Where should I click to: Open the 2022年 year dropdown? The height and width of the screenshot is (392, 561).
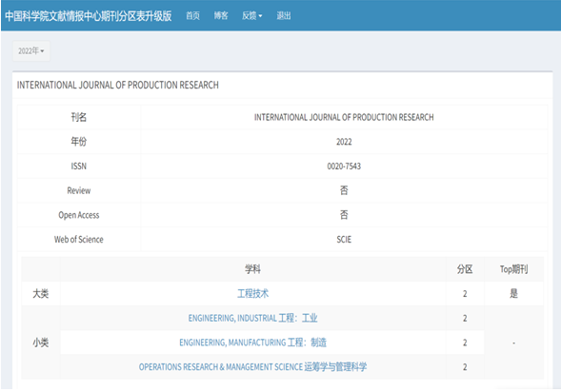[x=31, y=51]
